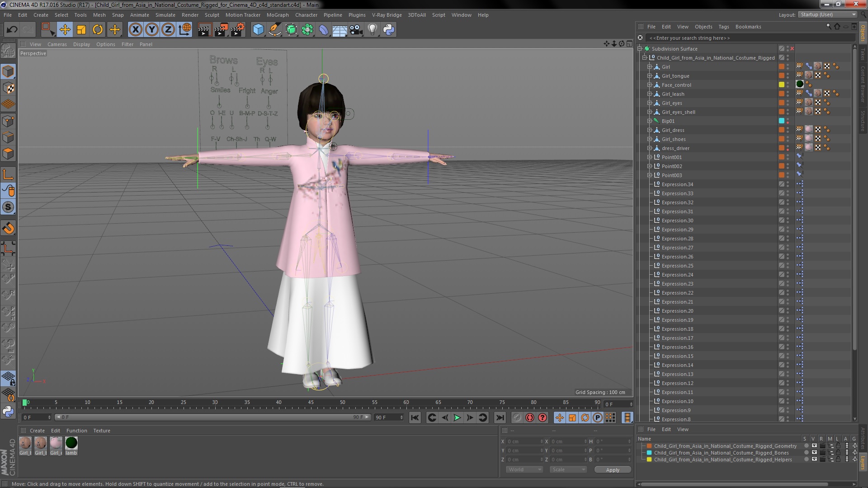Open the V-Ray Bridge menu
Viewport: 868px width, 488px height.
point(387,15)
